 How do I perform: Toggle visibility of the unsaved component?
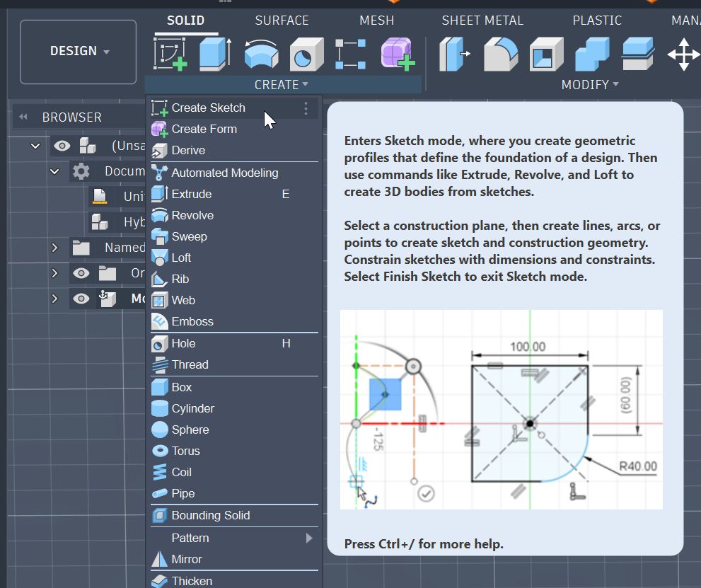click(62, 146)
